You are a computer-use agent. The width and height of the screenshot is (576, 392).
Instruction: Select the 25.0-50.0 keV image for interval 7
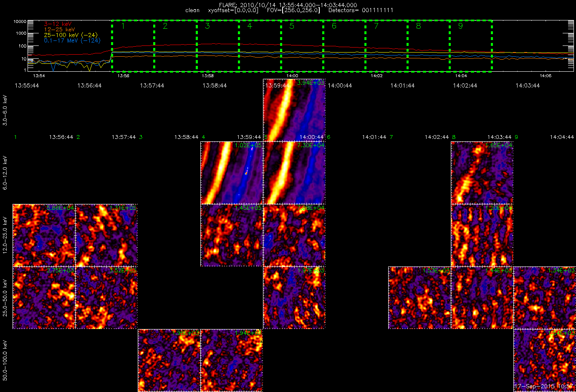pyautogui.click(x=419, y=298)
